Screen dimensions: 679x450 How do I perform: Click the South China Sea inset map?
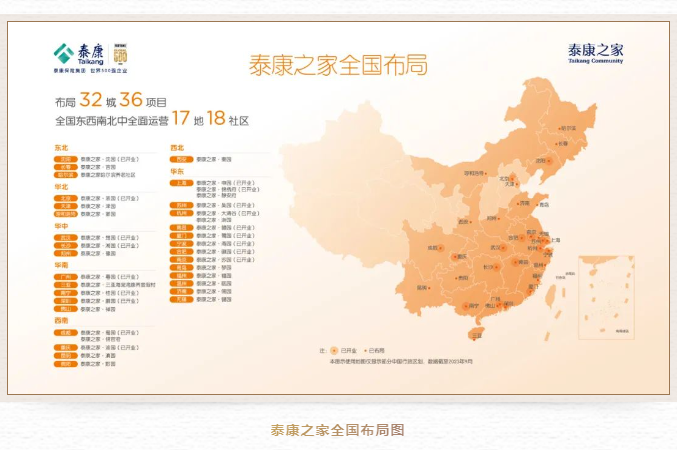point(606,298)
